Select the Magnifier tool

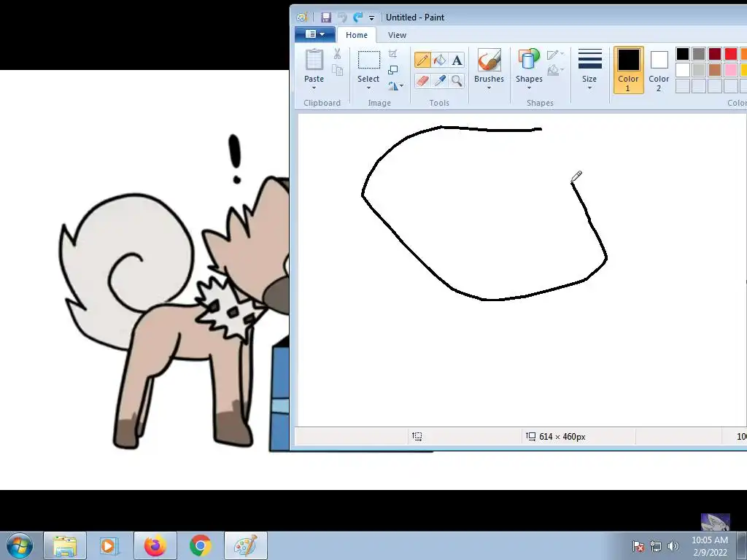457,80
